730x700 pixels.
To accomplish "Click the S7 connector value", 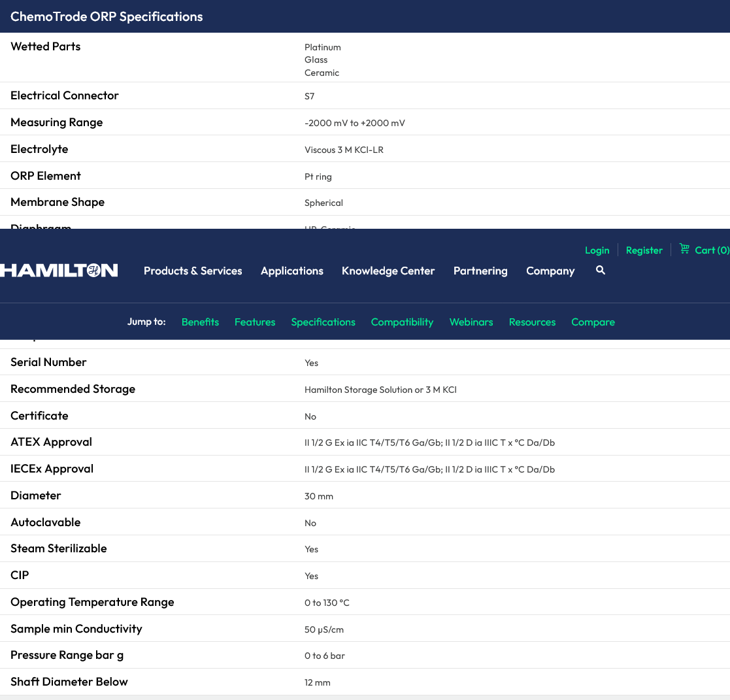I will click(310, 96).
